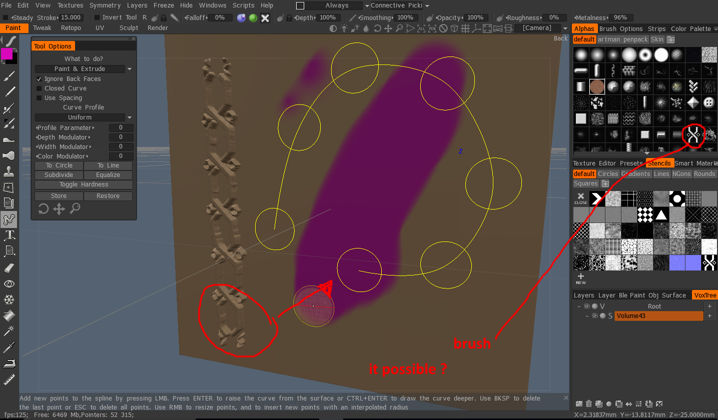Click the Subdivide button
The height and width of the screenshot is (420, 718).
(59, 175)
